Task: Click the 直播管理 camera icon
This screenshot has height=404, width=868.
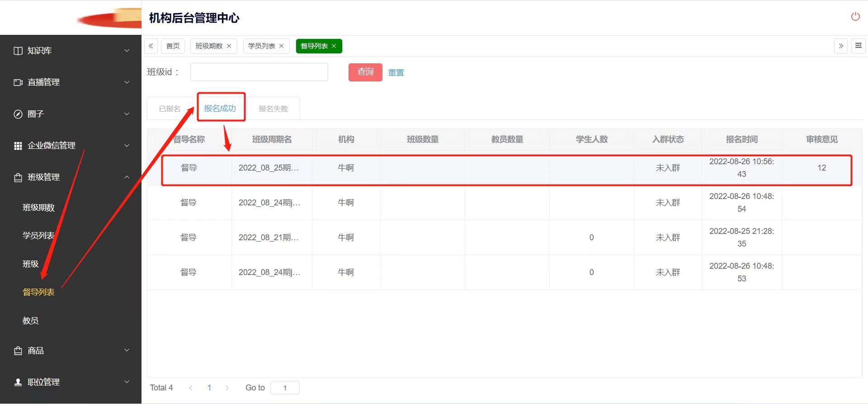Action: (18, 82)
